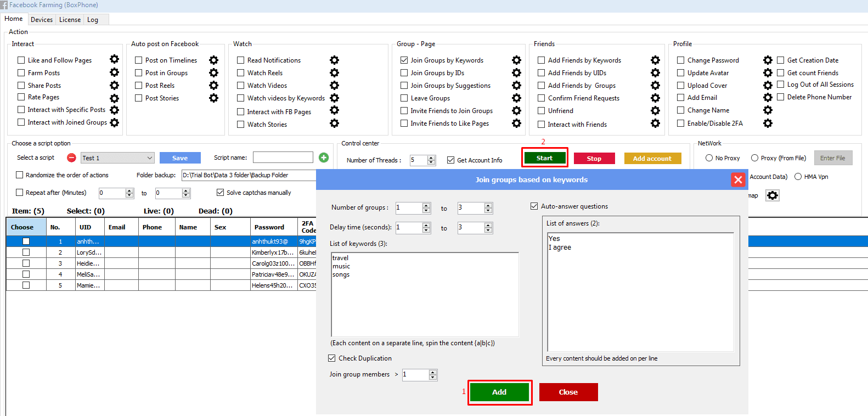
Task: Adjust Repeat after maximum minutes stepper
Action: tap(186, 193)
